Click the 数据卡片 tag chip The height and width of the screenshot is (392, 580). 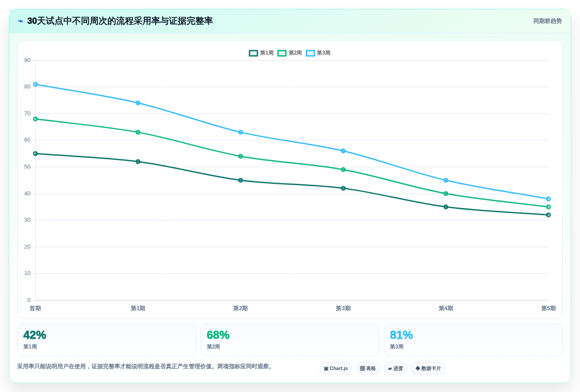click(428, 369)
